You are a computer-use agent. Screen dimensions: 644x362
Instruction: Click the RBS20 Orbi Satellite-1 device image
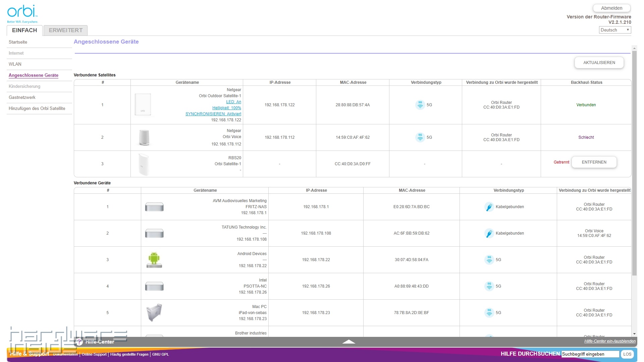point(143,164)
